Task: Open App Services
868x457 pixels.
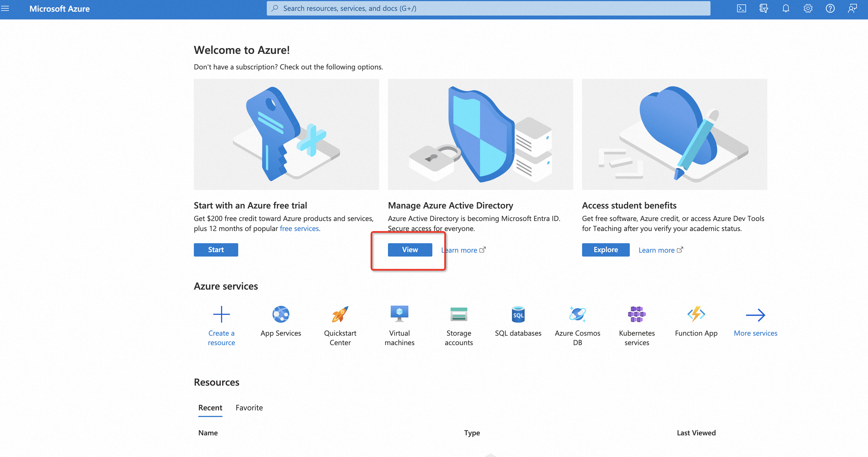Action: [x=281, y=314]
